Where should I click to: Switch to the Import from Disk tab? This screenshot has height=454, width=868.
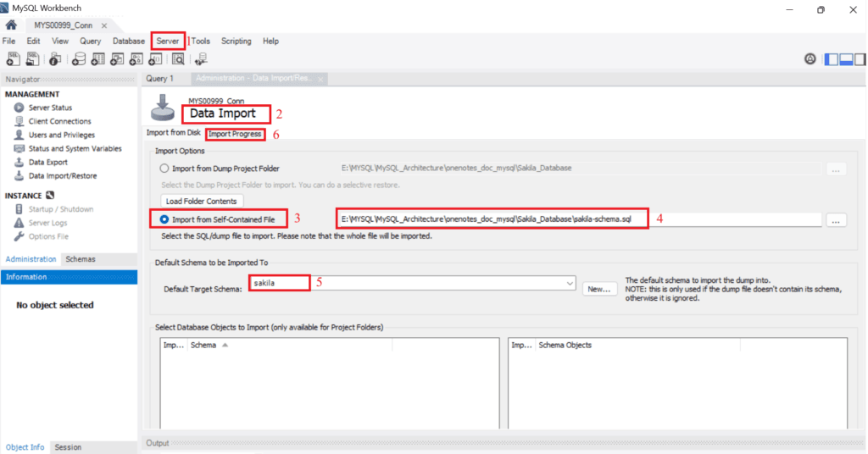click(173, 133)
